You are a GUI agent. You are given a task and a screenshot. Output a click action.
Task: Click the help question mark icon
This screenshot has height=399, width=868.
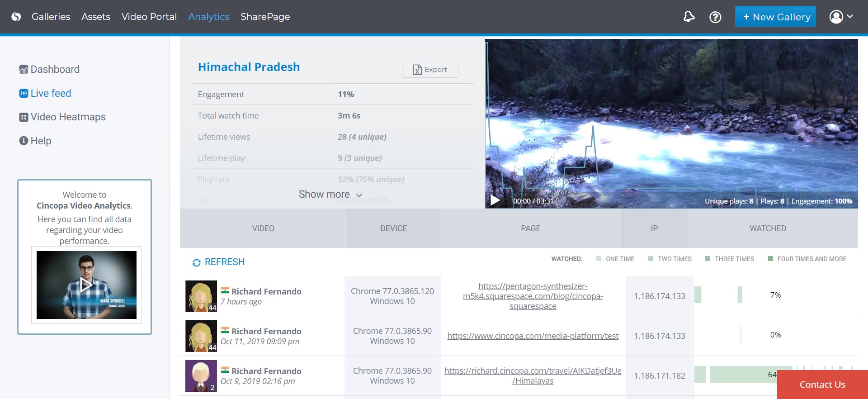click(x=715, y=17)
